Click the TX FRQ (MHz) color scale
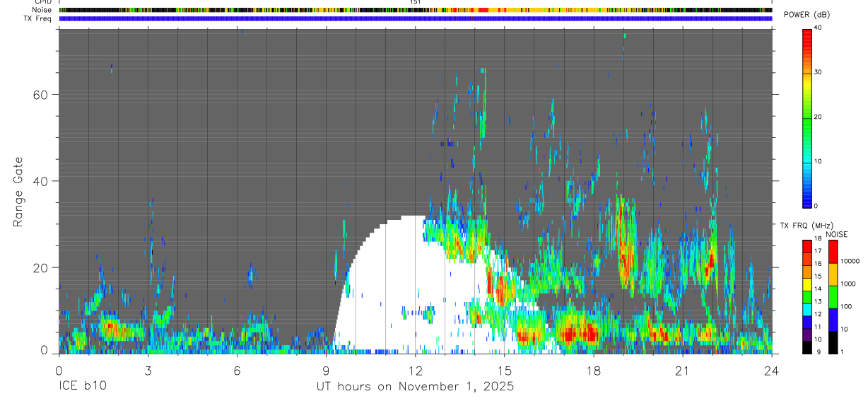 point(807,297)
